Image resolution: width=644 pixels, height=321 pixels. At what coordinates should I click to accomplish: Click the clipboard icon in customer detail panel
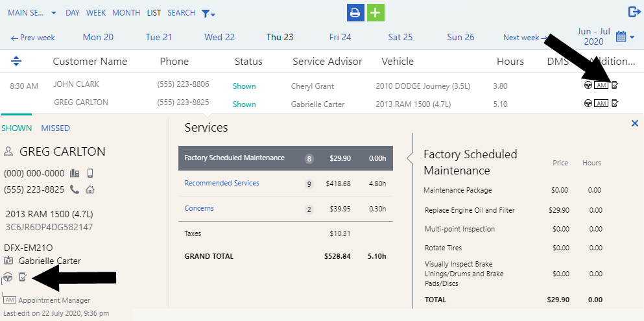23,278
